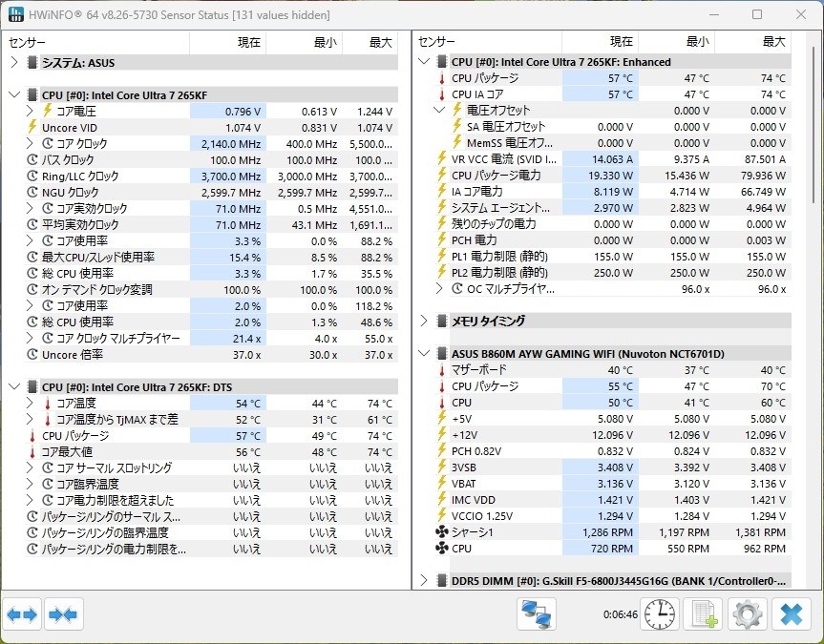This screenshot has width=824, height=644.
Task: Open remote sensor network monitor icon
Action: (536, 614)
